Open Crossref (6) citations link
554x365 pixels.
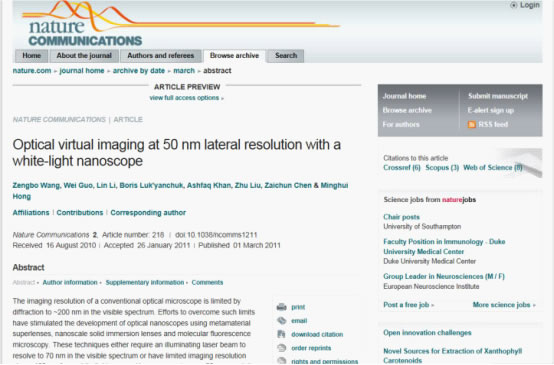pyautogui.click(x=402, y=168)
